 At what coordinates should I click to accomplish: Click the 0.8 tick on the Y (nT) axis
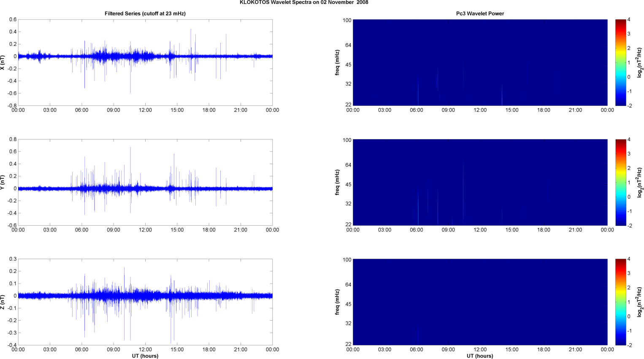[x=13, y=139]
